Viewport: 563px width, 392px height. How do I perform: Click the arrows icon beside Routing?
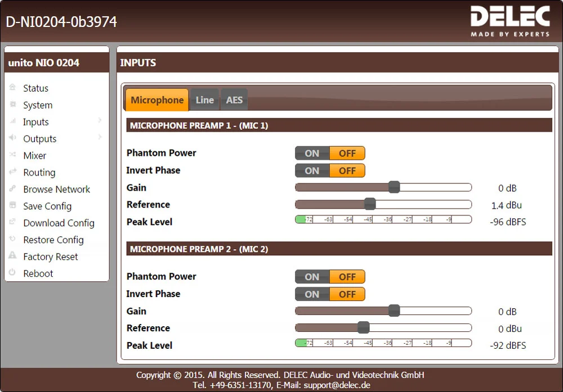click(12, 171)
